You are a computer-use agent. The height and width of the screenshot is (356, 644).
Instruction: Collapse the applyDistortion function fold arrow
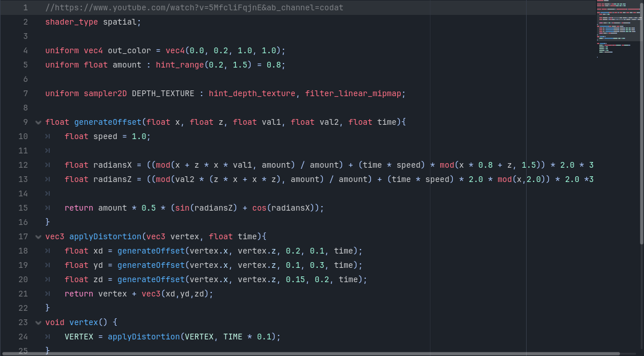point(38,236)
